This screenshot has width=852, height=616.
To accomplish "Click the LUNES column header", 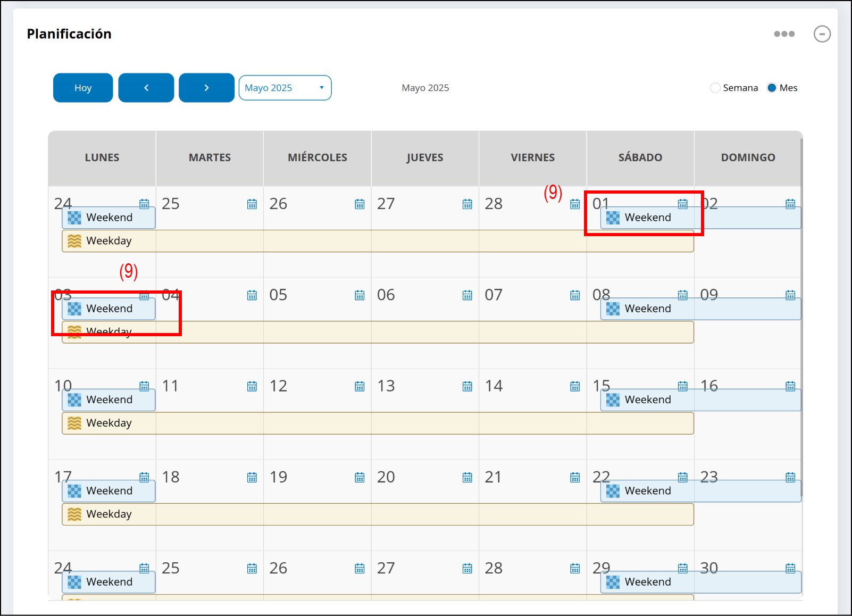I will 102,157.
